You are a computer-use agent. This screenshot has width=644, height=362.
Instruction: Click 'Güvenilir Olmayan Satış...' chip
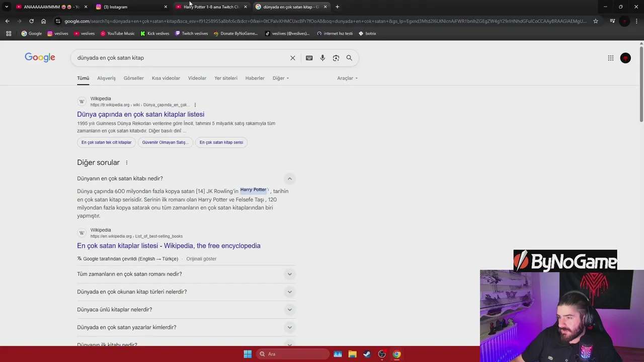(165, 142)
